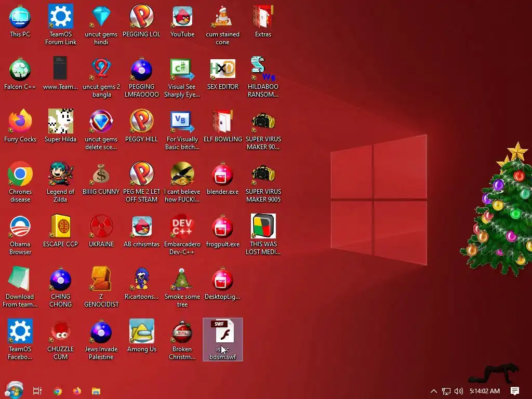Select the HILDABOO RANSOM... icon

(x=263, y=77)
